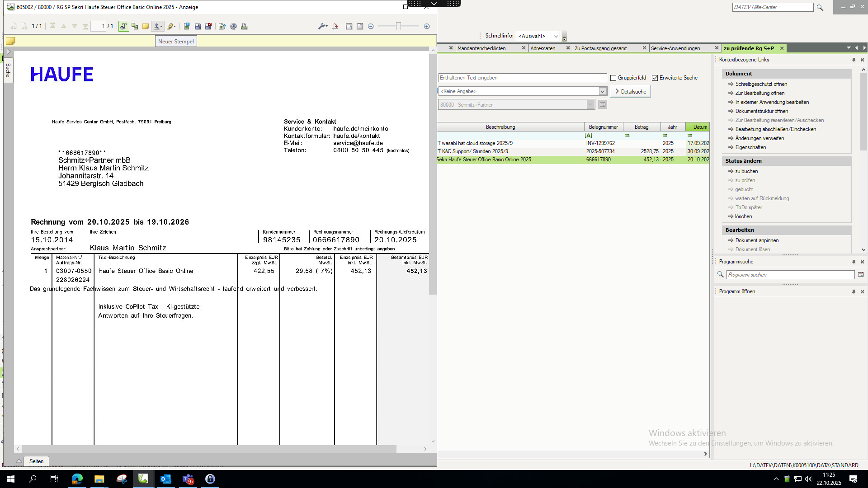868x488 pixels.
Task: Open the wrench settings tool
Action: click(321, 26)
